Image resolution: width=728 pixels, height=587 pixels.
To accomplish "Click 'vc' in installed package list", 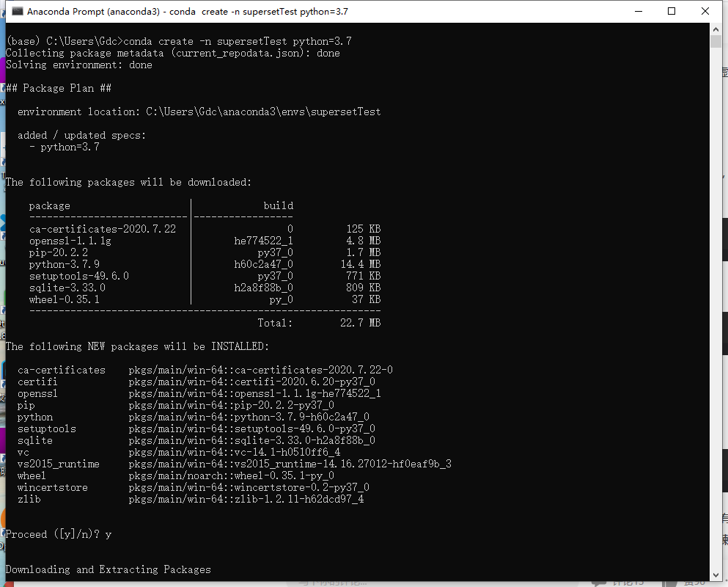I will [23, 452].
